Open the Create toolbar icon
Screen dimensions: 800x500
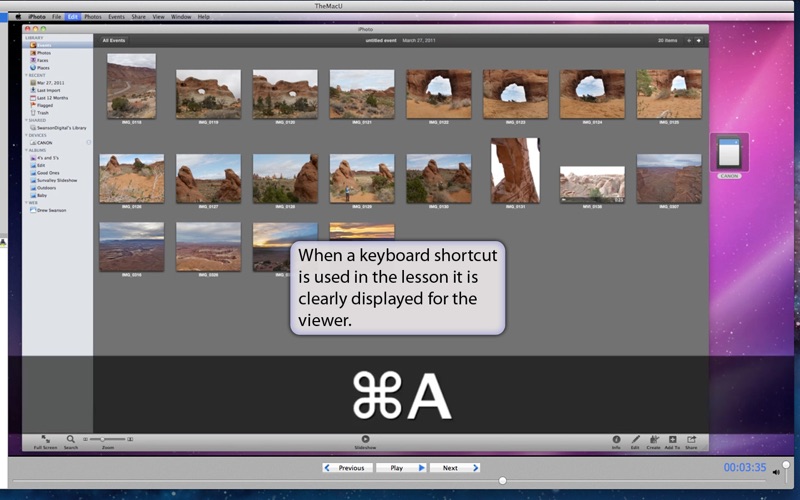pos(653,440)
